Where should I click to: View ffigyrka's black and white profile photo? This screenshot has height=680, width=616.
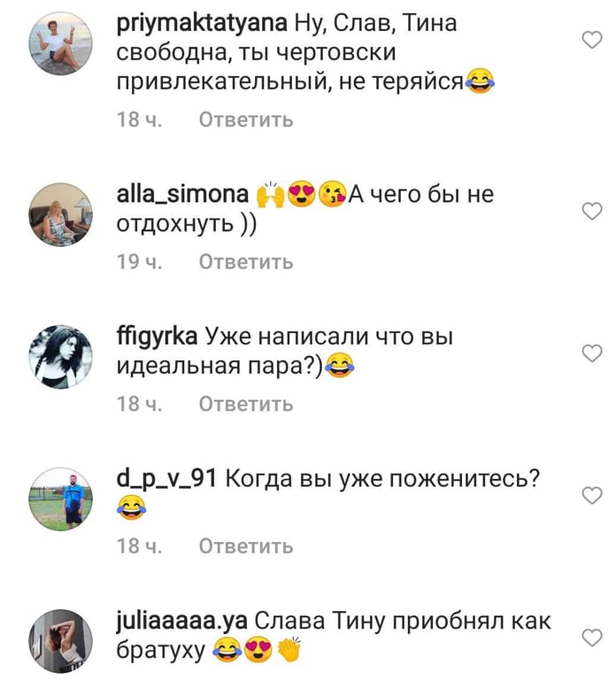61,357
